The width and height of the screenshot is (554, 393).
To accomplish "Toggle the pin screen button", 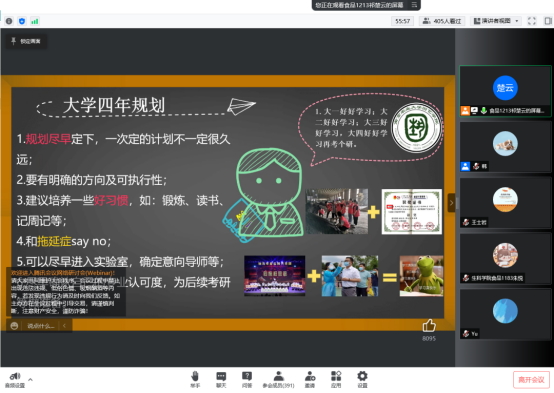I will click(26, 41).
